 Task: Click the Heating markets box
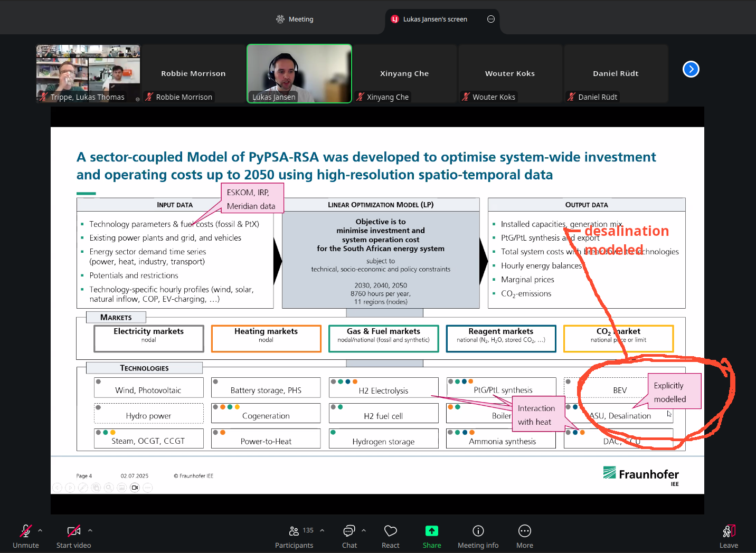(x=266, y=338)
